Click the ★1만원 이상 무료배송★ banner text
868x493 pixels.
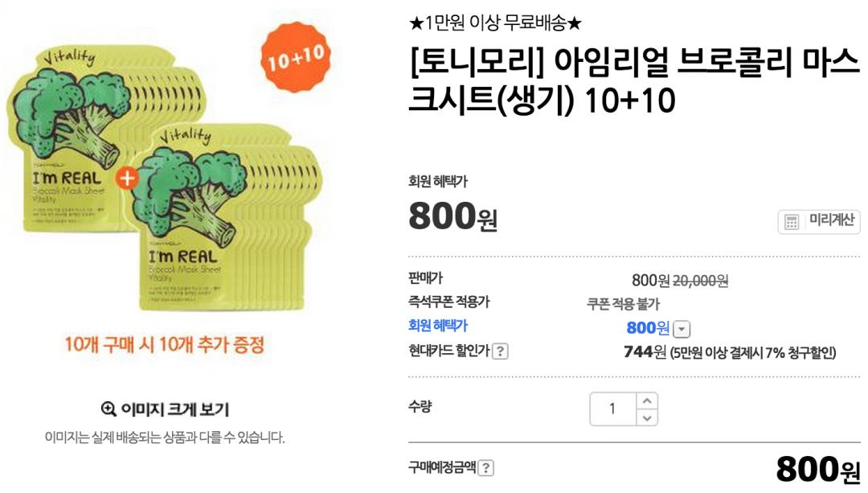494,23
